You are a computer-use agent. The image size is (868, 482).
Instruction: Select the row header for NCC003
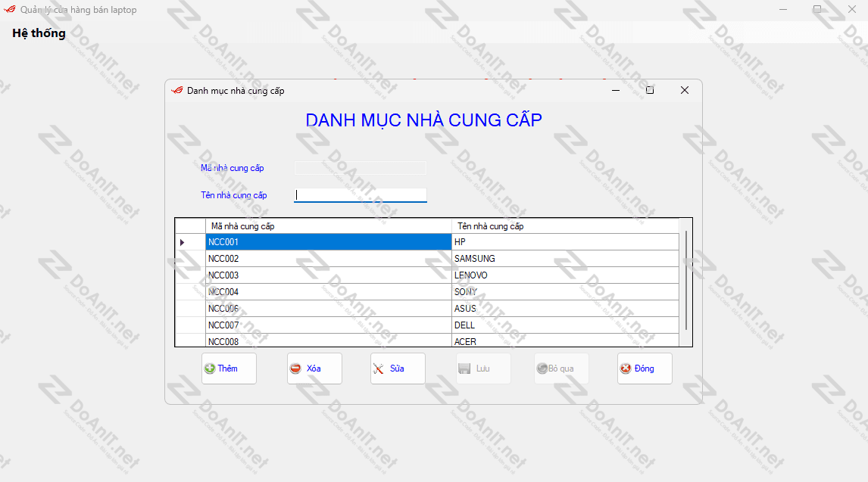(x=190, y=275)
